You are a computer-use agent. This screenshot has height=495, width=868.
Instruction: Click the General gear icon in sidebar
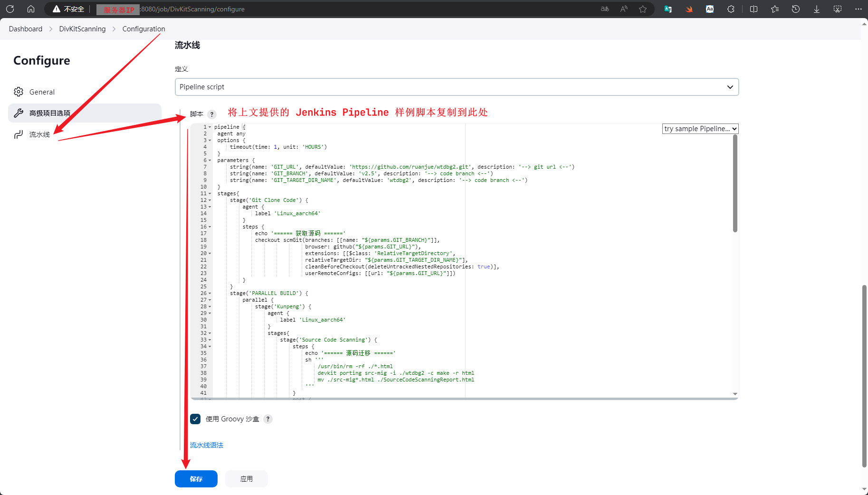pos(19,92)
